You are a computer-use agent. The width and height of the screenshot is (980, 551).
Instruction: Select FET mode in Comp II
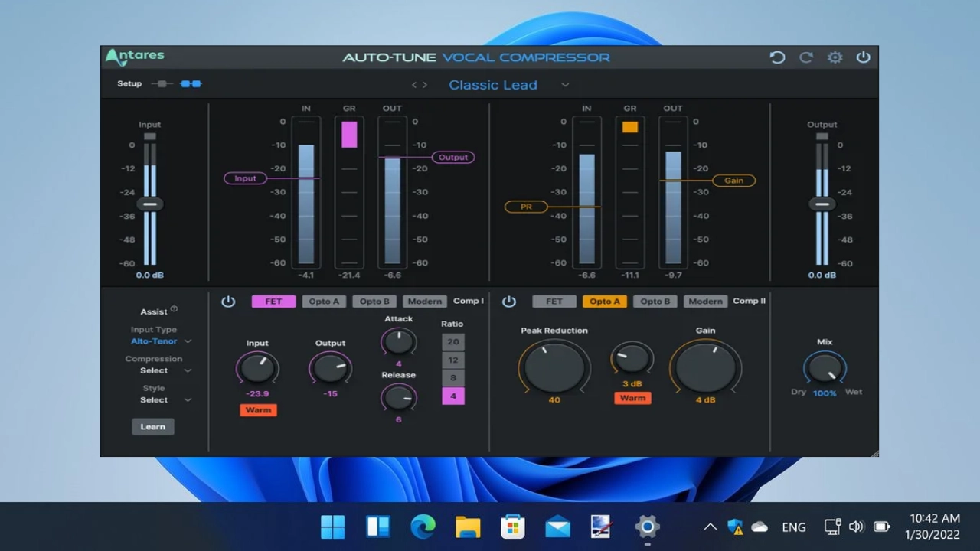point(554,302)
